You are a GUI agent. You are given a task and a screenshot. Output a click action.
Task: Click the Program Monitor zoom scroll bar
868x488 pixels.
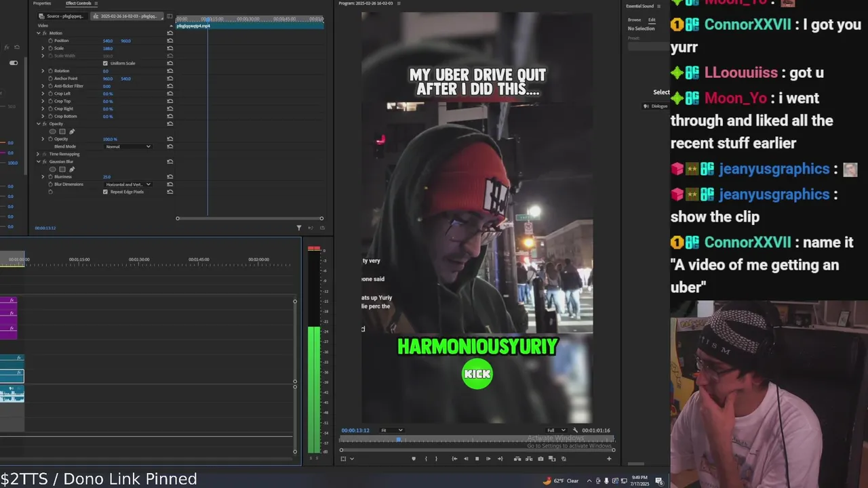[x=477, y=450]
